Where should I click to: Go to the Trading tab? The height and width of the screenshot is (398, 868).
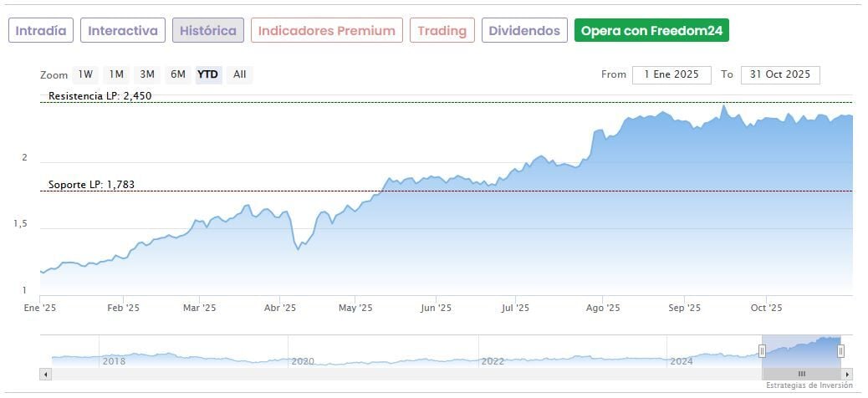(x=442, y=31)
